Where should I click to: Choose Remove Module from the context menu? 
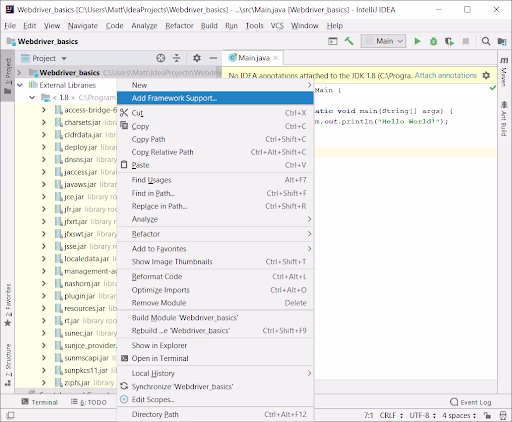[215, 303]
